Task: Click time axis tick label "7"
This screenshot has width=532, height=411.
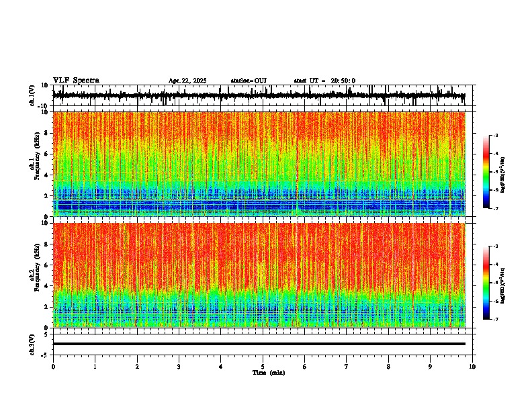Action: pos(347,367)
